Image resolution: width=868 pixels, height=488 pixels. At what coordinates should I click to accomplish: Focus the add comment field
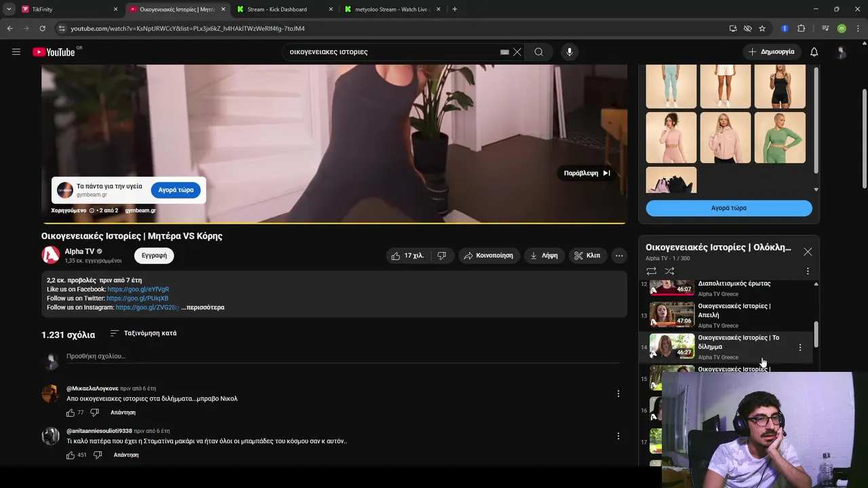pyautogui.click(x=342, y=357)
